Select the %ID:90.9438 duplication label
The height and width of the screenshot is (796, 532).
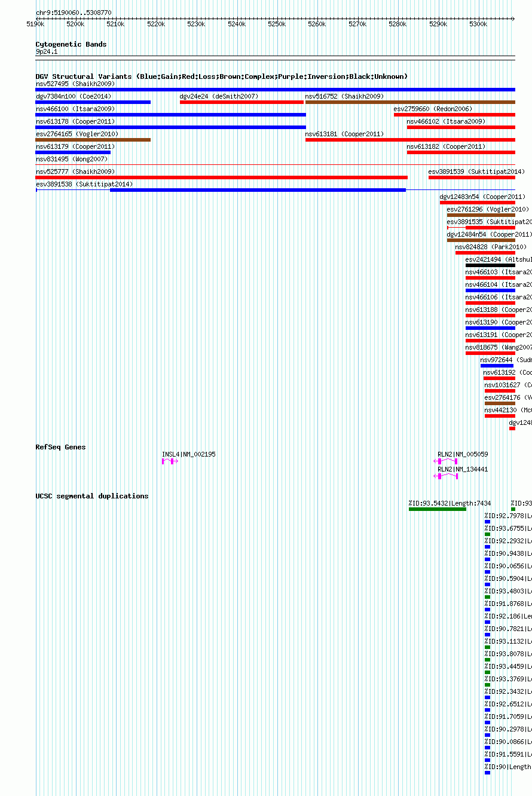click(508, 553)
